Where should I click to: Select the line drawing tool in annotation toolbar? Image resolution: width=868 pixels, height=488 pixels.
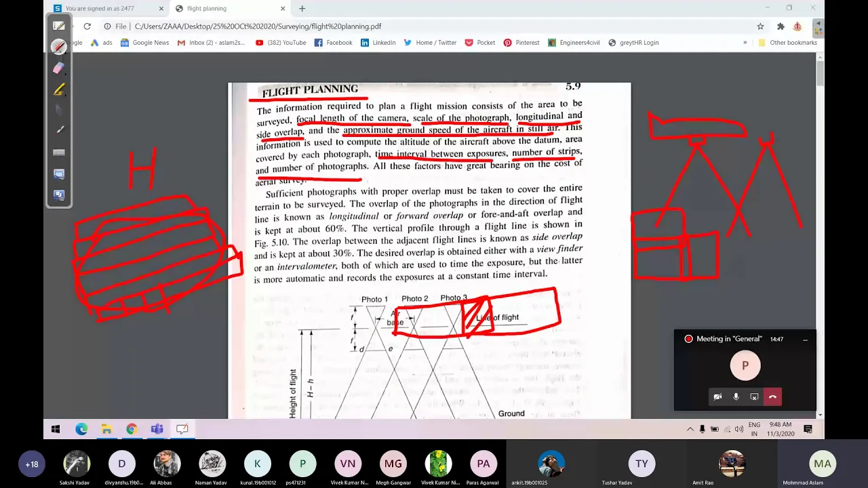click(x=59, y=131)
